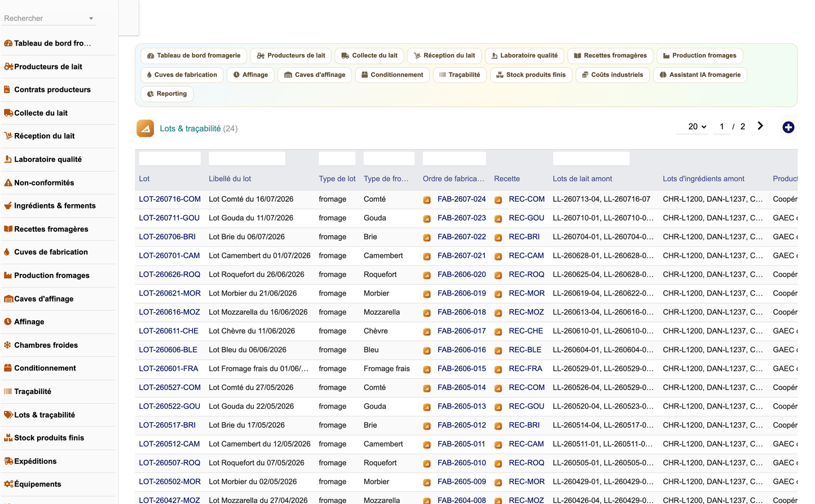Open lot link LOT-260626-ROQ
The height and width of the screenshot is (504, 815).
[169, 275]
